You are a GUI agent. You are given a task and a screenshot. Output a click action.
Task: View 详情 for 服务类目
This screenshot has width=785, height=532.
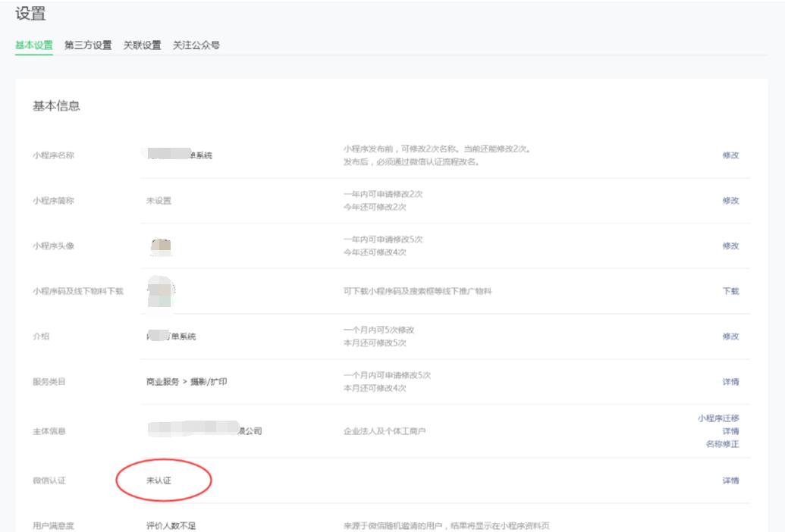pyautogui.click(x=730, y=382)
